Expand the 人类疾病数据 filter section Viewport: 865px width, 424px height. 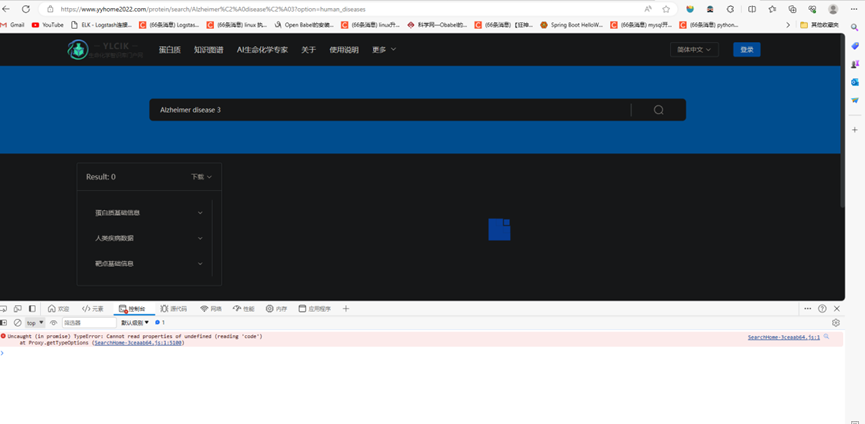pos(149,238)
